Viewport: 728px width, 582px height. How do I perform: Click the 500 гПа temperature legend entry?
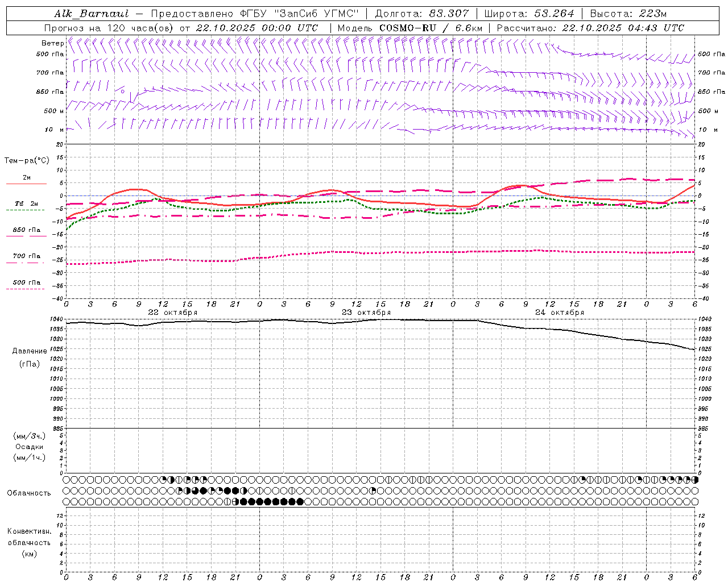coord(26,284)
